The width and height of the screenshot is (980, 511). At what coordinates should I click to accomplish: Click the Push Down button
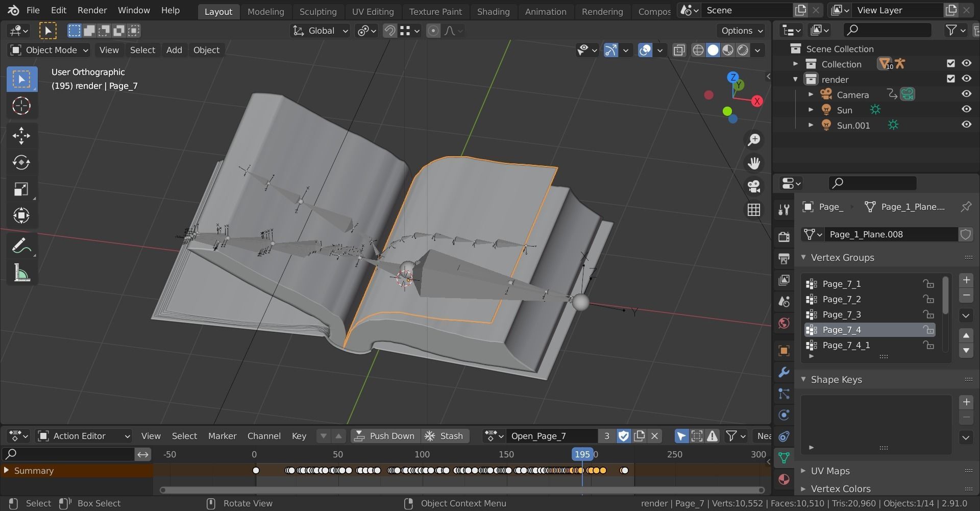point(385,436)
